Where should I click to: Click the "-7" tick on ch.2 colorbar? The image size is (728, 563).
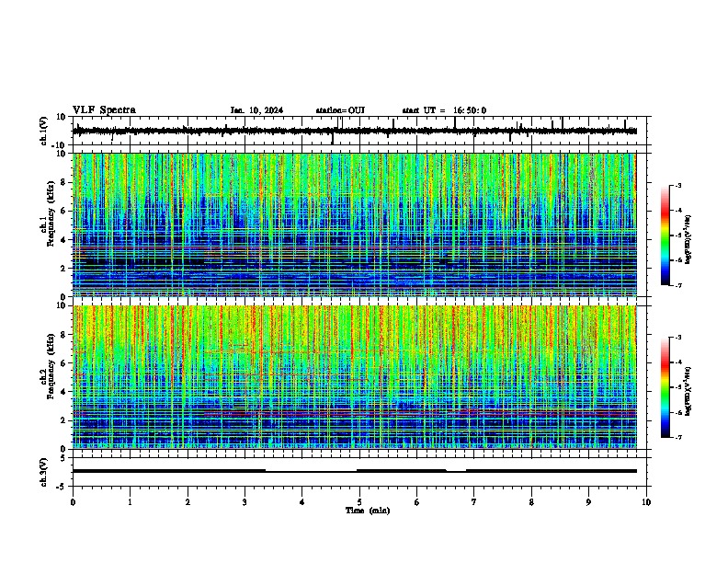point(678,437)
